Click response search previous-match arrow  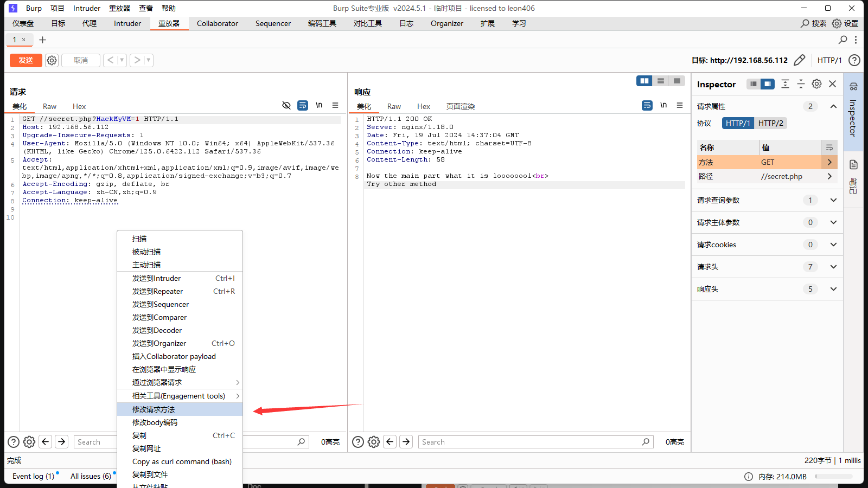tap(390, 442)
